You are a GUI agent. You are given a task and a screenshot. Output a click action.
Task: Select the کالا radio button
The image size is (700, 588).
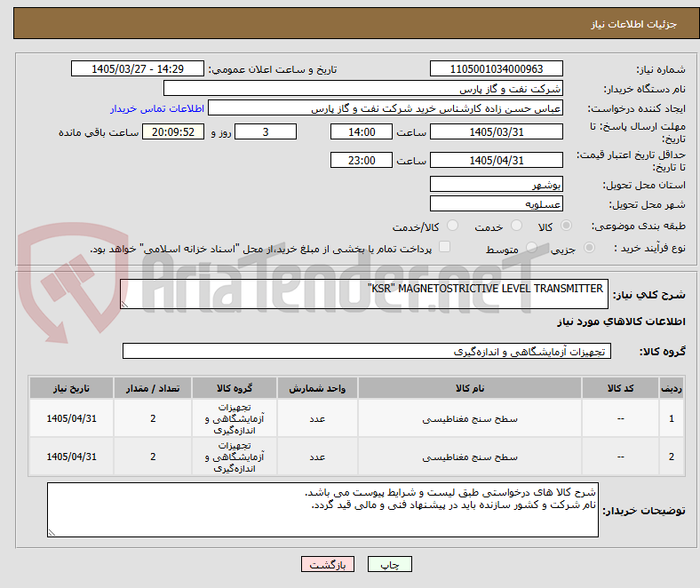566,226
